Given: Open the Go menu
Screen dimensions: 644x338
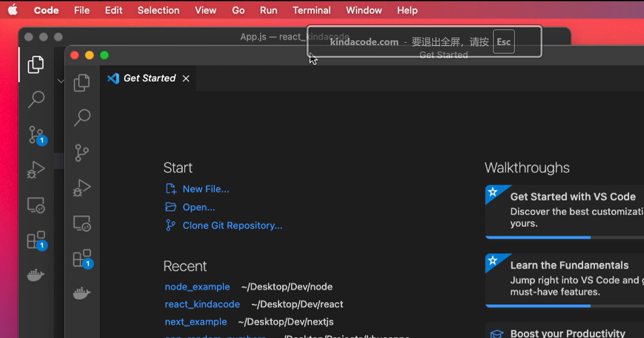Looking at the screenshot, I should pos(238,10).
